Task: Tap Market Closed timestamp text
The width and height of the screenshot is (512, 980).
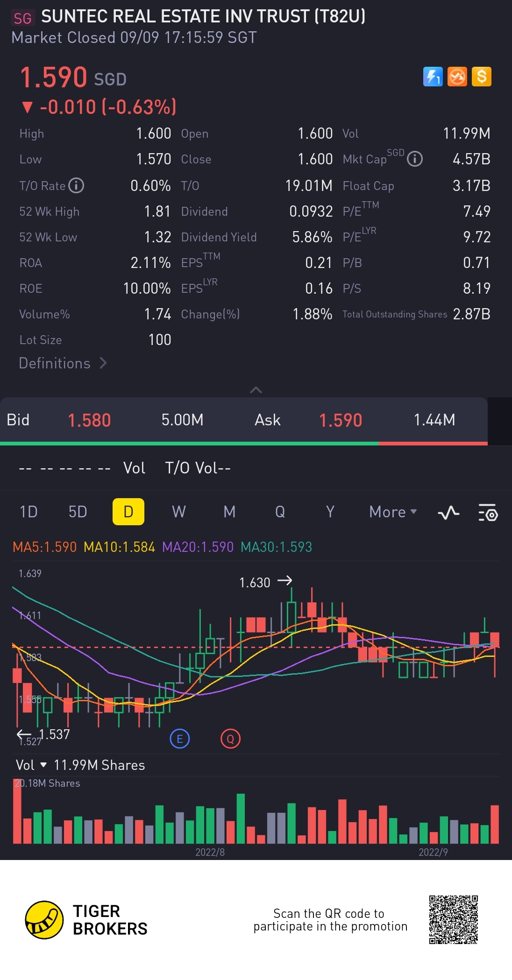Action: pos(134,37)
